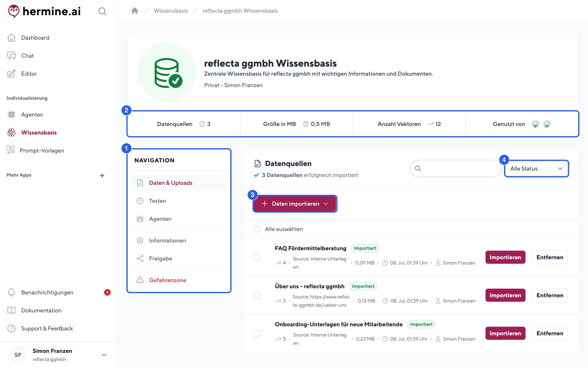Click reflecta ggmbh Wissensbasis breadcrumb
The image size is (588, 368).
(x=240, y=11)
